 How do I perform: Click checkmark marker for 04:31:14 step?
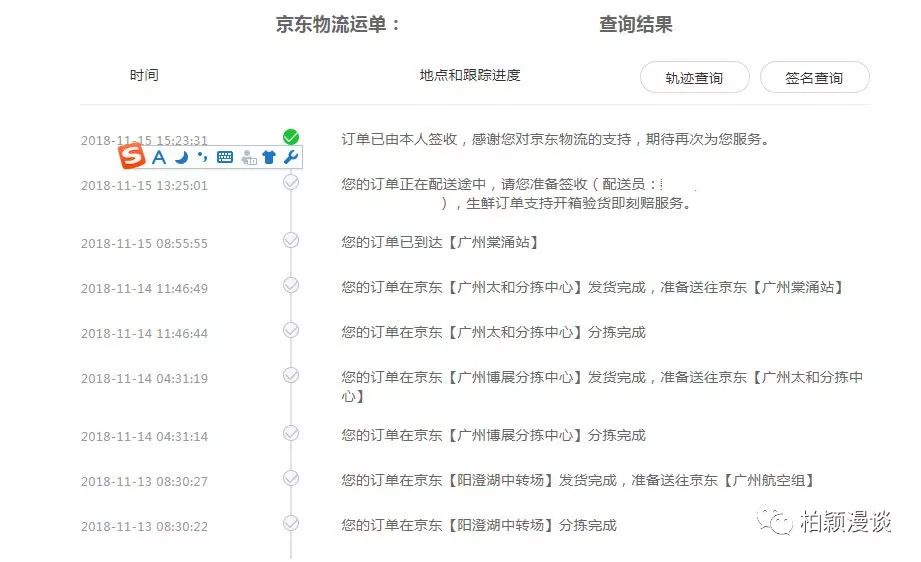click(x=291, y=433)
